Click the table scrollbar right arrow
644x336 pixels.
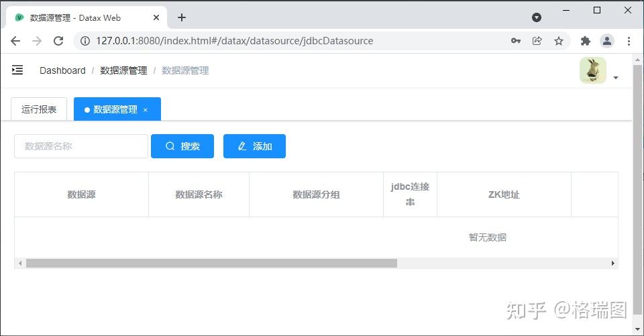[x=612, y=264]
